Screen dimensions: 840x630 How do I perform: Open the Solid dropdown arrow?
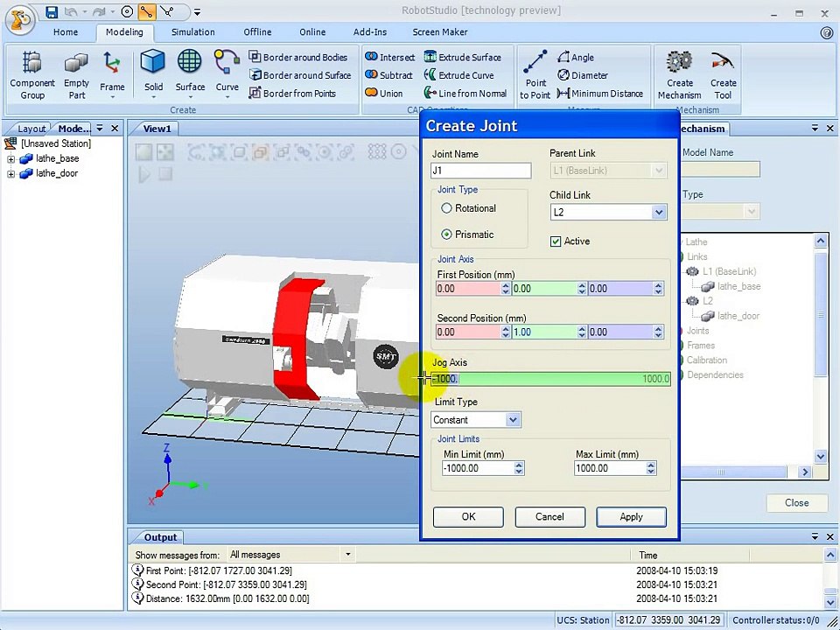pyautogui.click(x=153, y=97)
